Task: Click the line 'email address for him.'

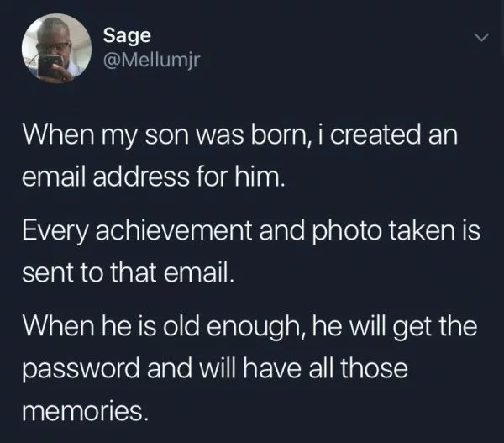Action: (154, 177)
